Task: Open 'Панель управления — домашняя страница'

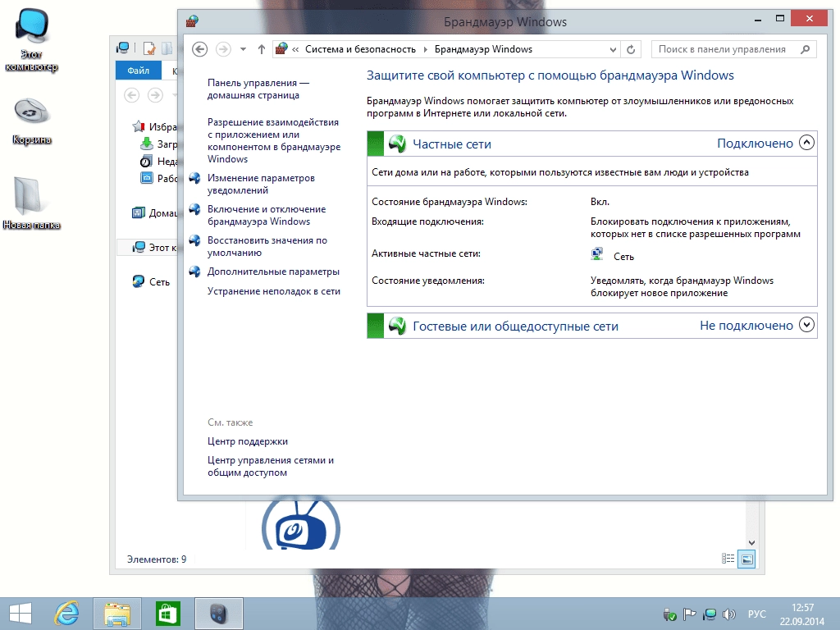Action: click(x=258, y=89)
